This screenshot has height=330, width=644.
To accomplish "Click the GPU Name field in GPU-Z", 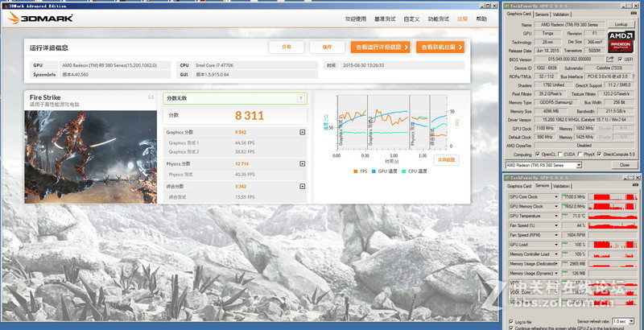I will pyautogui.click(x=569, y=25).
